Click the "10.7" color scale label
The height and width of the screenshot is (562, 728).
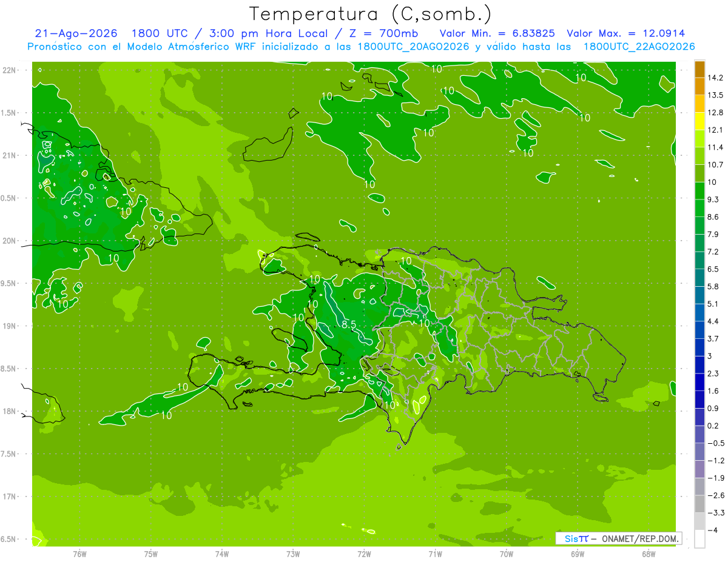coord(716,165)
